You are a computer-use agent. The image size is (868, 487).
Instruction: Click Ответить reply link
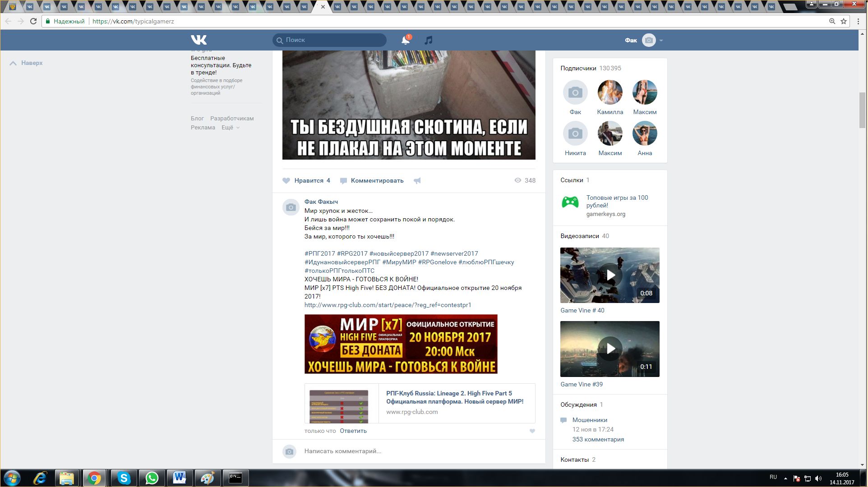353,431
